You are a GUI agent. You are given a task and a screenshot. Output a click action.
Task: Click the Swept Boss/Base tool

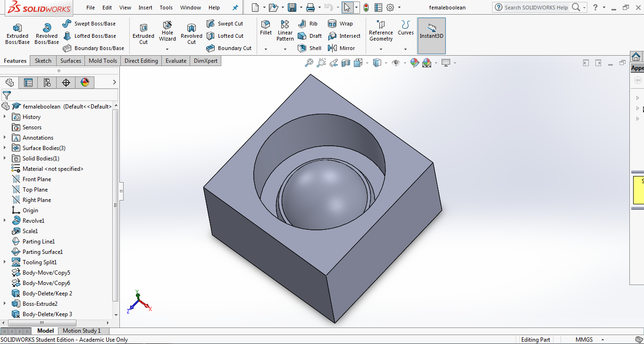click(89, 24)
